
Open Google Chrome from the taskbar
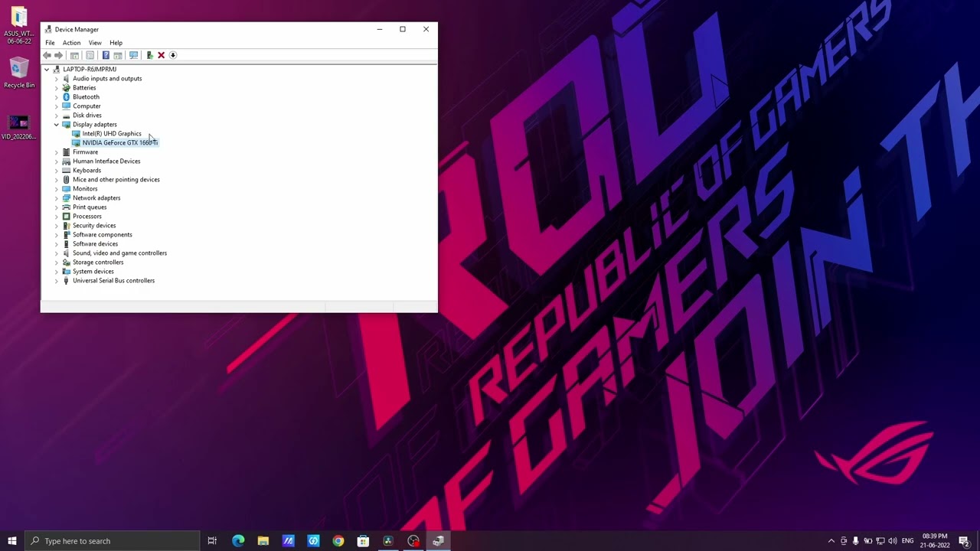pos(338,541)
